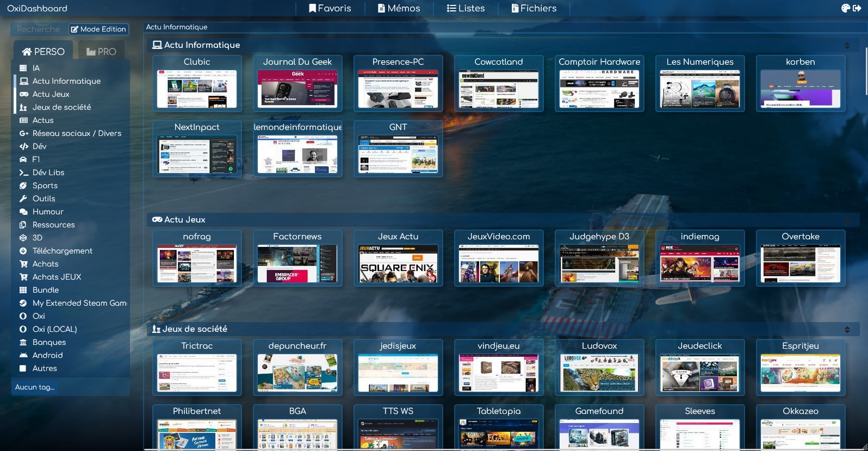Click the Recherche search field
The width and height of the screenshot is (868, 451).
[39, 29]
